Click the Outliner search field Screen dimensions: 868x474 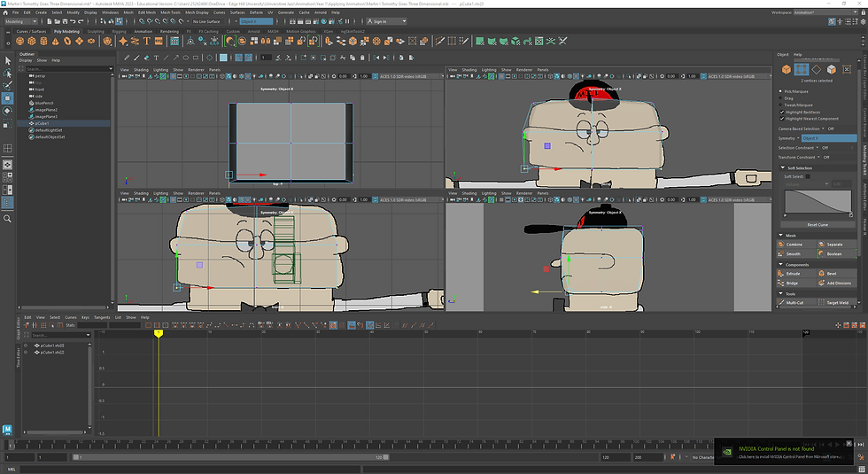point(69,69)
